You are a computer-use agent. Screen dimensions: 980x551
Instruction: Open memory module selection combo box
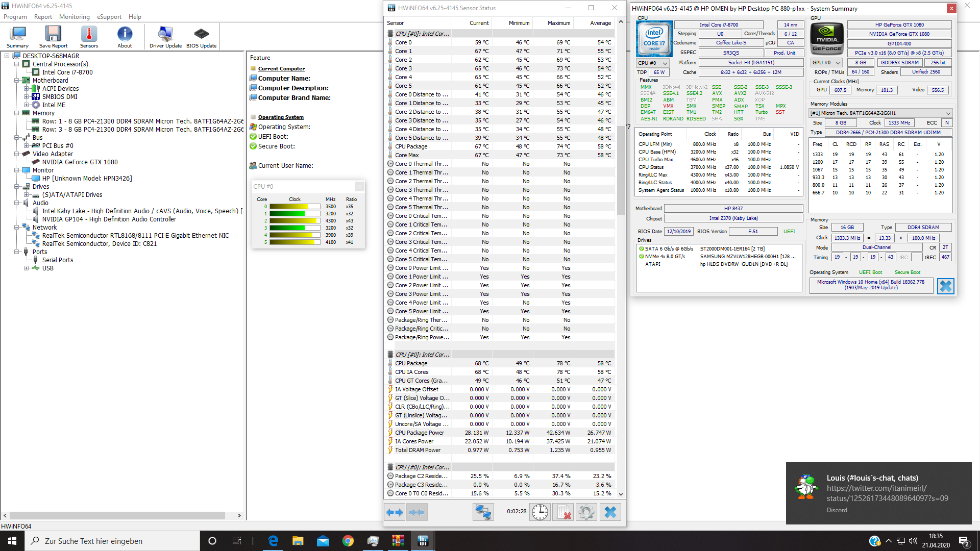pyautogui.click(x=881, y=113)
